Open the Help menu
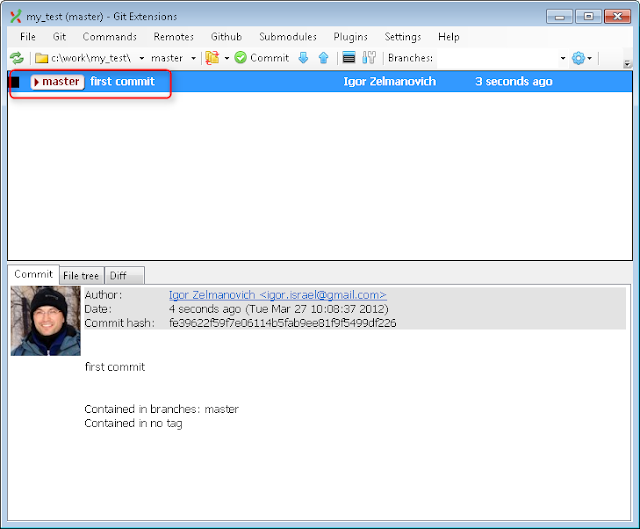Viewport: 640px width, 529px height. (449, 37)
